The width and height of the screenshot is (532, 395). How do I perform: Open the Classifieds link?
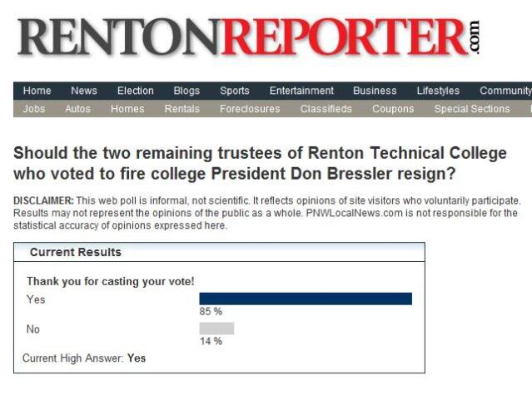(x=326, y=109)
